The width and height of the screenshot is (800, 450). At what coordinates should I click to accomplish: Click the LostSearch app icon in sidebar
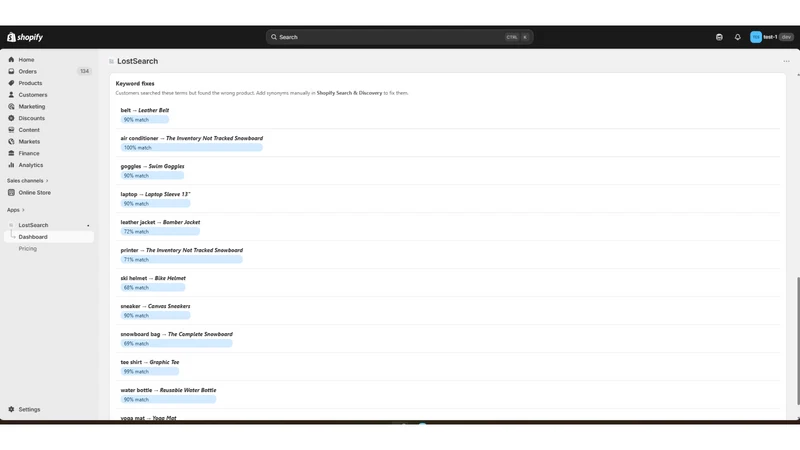coord(11,225)
